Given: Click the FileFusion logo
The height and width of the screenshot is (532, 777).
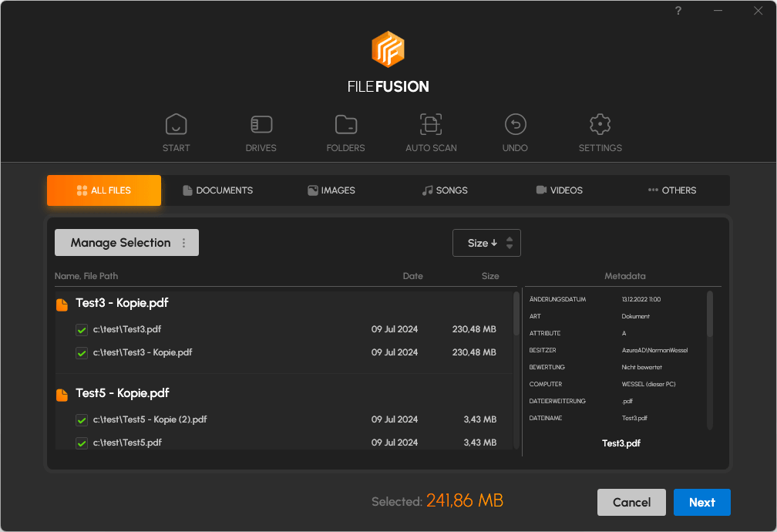Looking at the screenshot, I should click(388, 49).
